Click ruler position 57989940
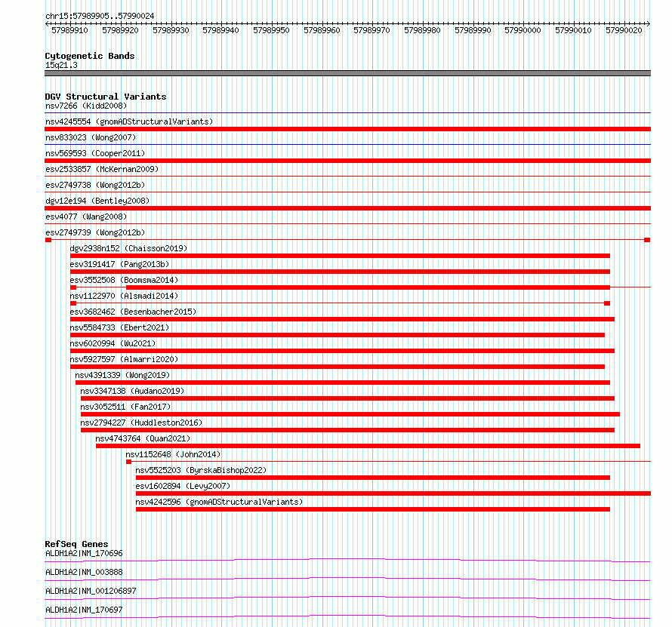 coord(220,30)
